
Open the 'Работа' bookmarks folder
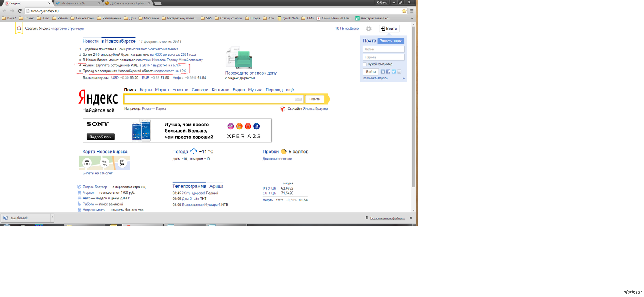pyautogui.click(x=60, y=18)
